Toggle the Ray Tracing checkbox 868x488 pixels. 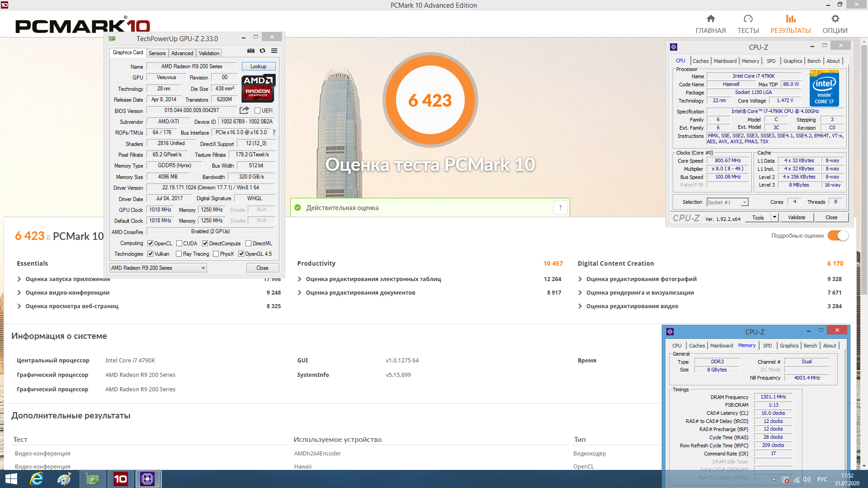tap(179, 254)
